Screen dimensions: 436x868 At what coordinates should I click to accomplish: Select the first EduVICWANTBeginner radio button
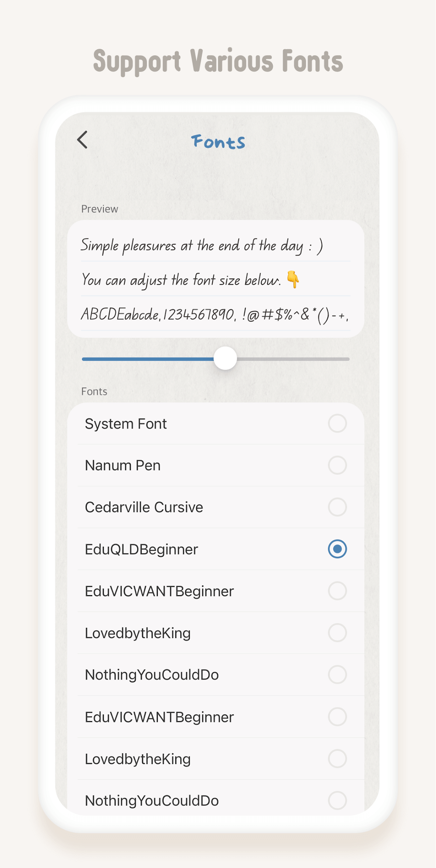click(337, 591)
